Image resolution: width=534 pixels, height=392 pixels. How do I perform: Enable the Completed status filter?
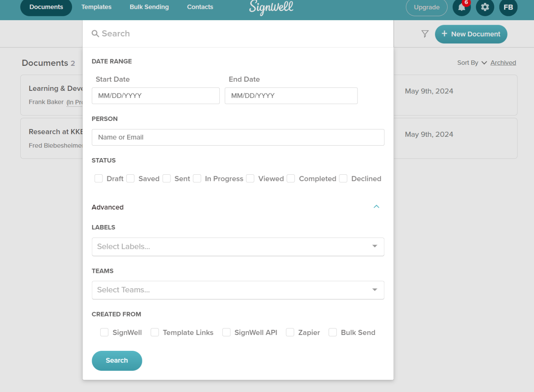[x=291, y=178]
